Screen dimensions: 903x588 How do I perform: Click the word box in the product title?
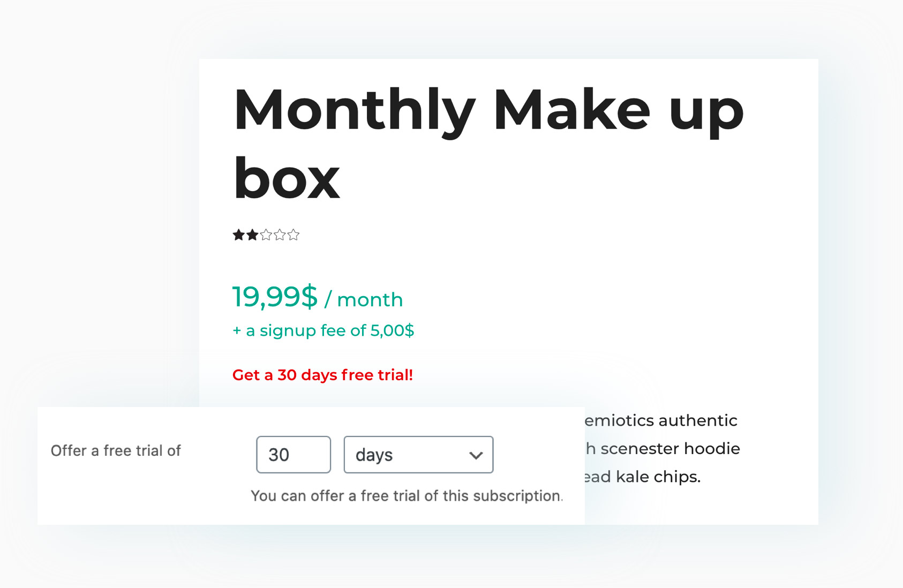click(287, 177)
